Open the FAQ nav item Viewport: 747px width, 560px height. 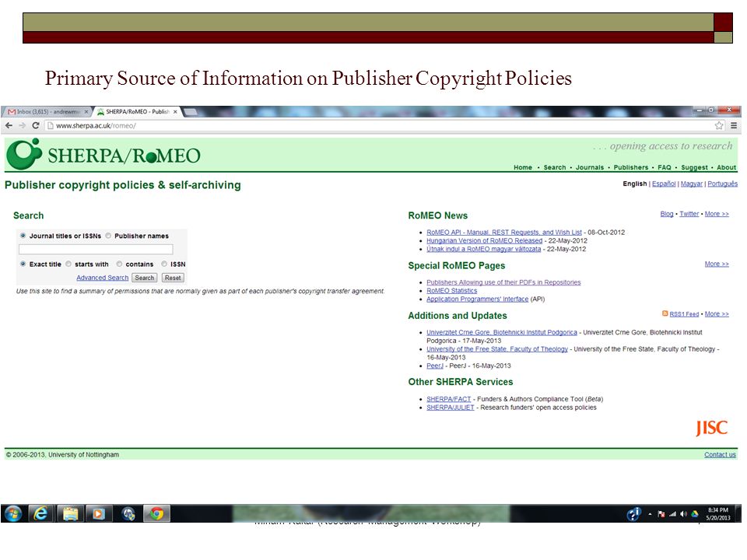click(664, 167)
